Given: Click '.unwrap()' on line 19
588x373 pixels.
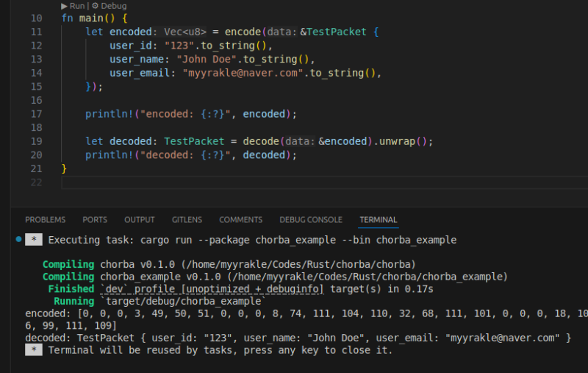Looking at the screenshot, I should pos(400,141).
